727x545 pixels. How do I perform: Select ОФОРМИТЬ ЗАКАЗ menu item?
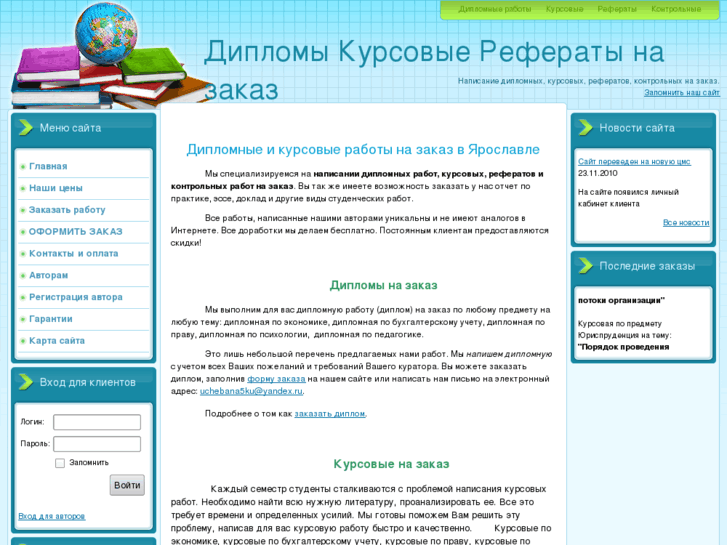click(x=76, y=231)
